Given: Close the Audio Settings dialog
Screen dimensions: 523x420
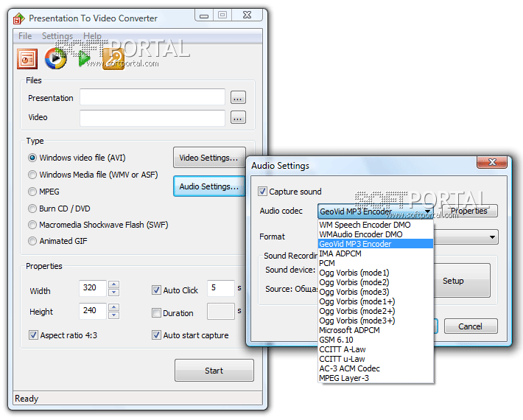Looking at the screenshot, I should coord(492,162).
